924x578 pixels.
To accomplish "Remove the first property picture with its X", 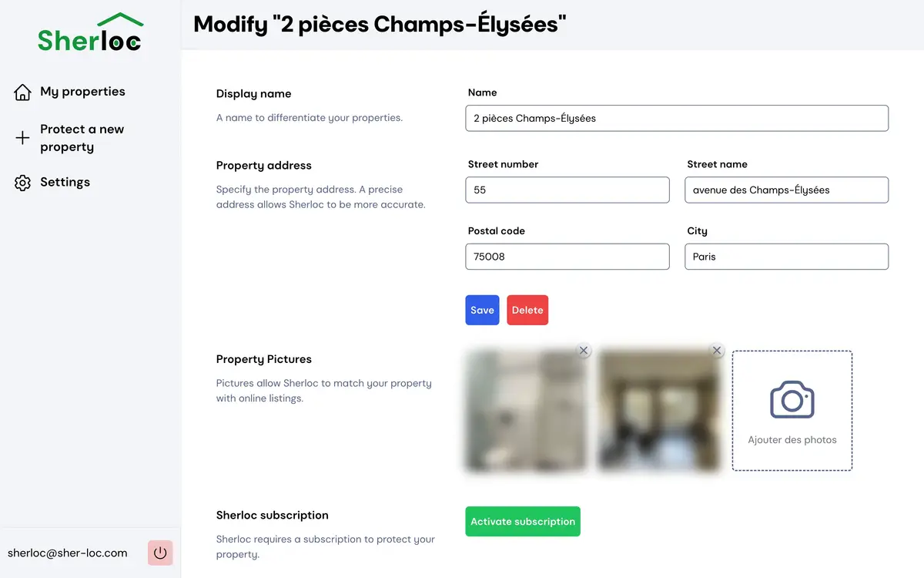I will (584, 351).
